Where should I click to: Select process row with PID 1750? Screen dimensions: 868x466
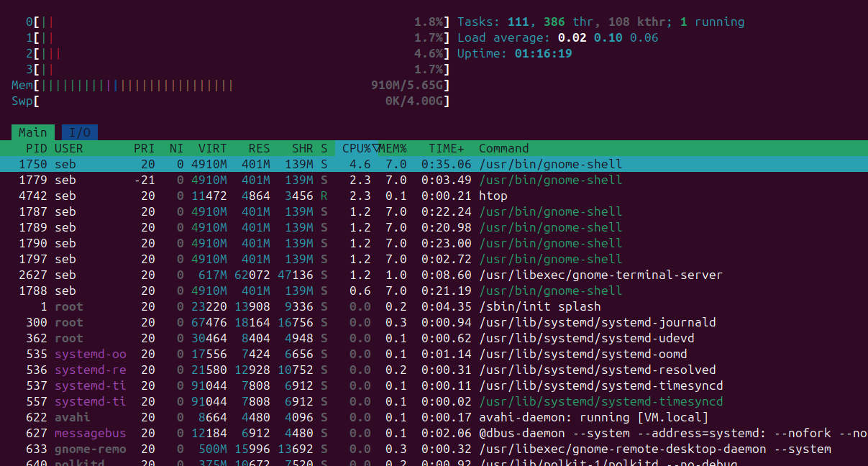[x=434, y=164]
